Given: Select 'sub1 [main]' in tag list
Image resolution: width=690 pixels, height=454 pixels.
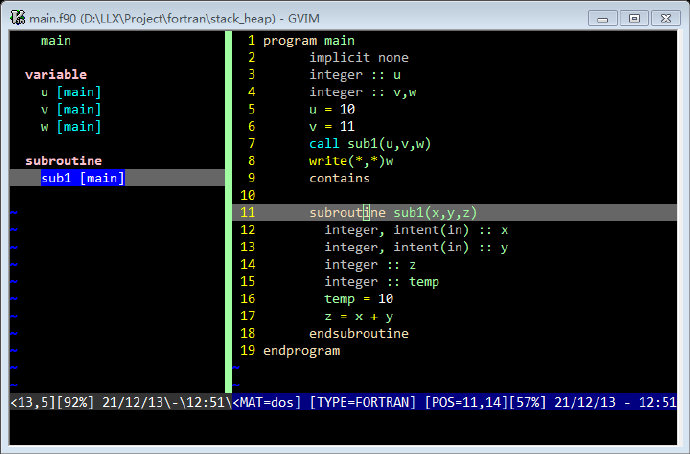Looking at the screenshot, I should tap(83, 178).
